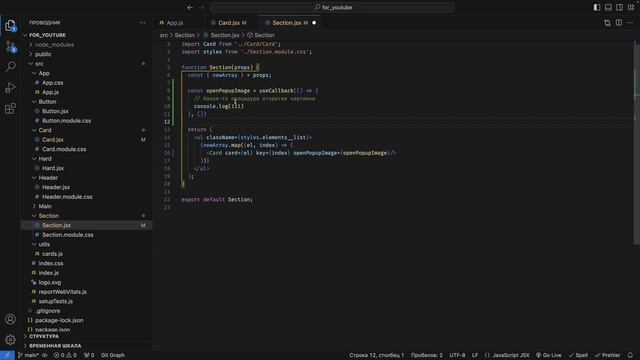640x360 pixels.
Task: Open the Manage gear icon
Action: [x=10, y=340]
